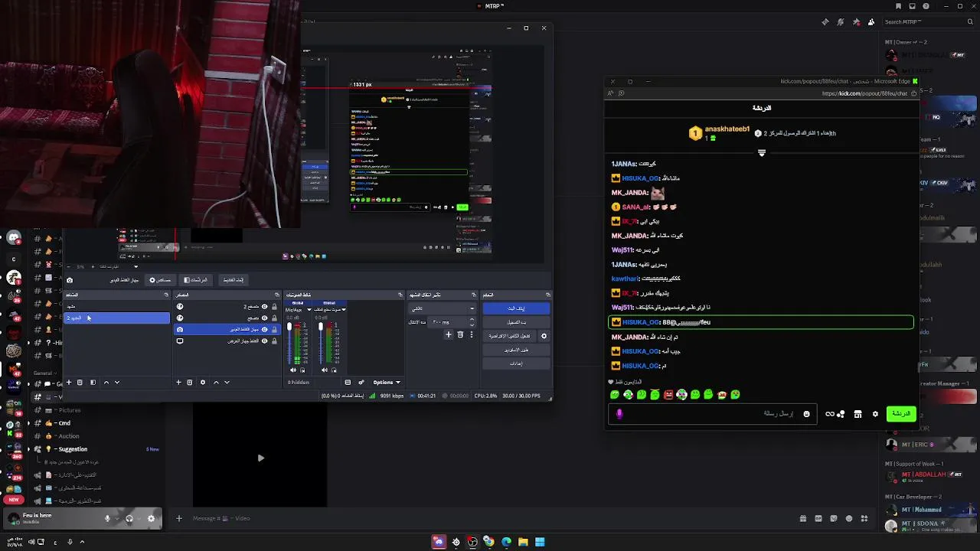Screen dimensions: 980x551
Task: Open audio mixer Options dropdown
Action: coord(387,382)
